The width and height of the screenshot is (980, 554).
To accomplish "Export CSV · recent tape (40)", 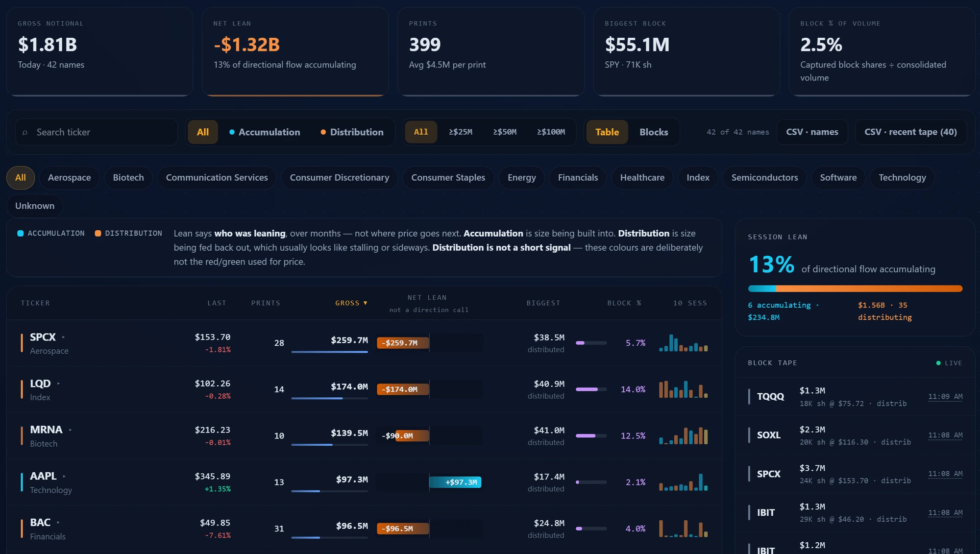I will click(x=910, y=132).
